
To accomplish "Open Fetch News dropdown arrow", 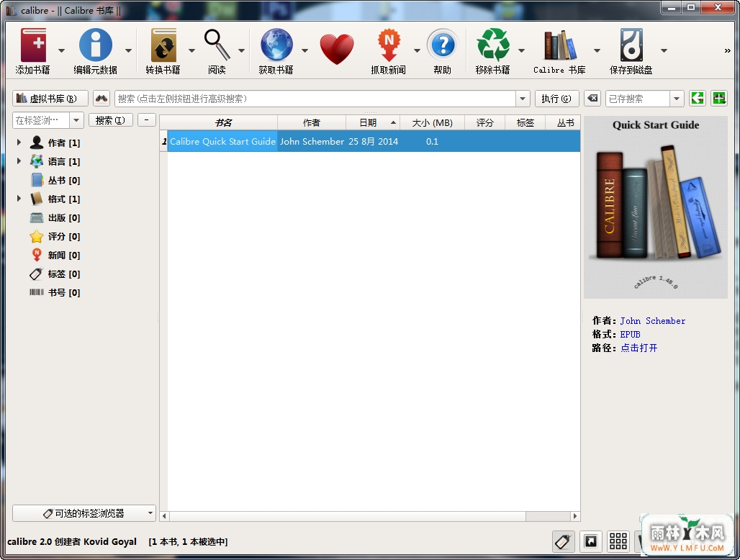I will (x=418, y=50).
